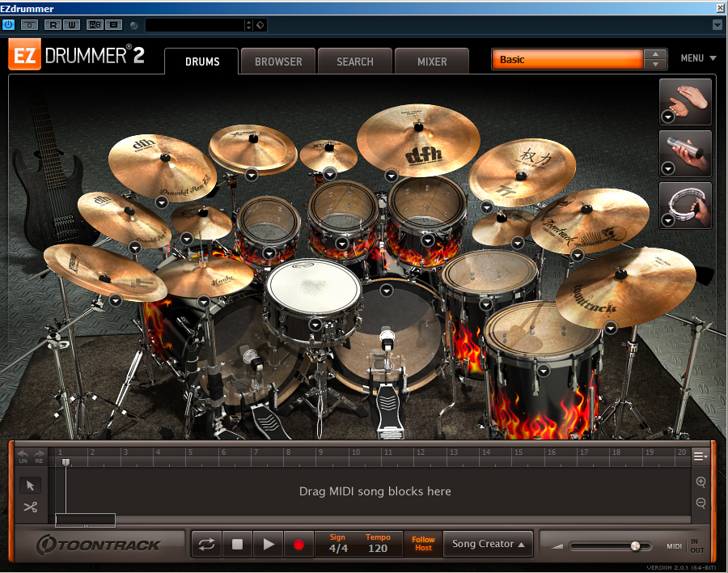728x573 pixels.
Task: Click the MIDI IN/OUT indicator
Action: (x=686, y=546)
